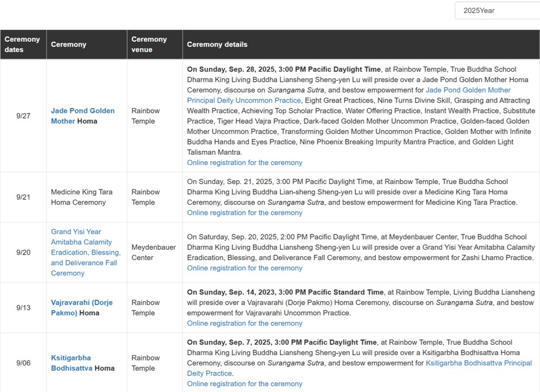Click the 9/27 date cell
The height and width of the screenshot is (392, 540).
23,116
